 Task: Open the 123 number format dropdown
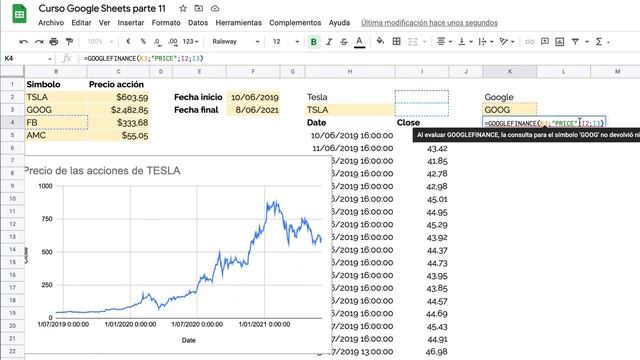pos(190,42)
